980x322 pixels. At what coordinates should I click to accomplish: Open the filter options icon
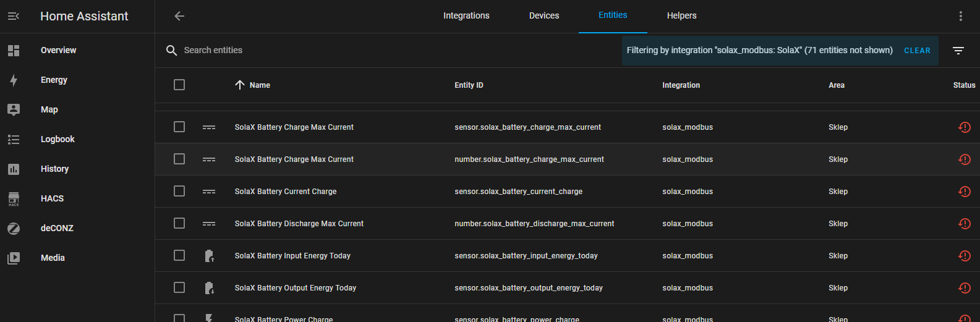(x=958, y=51)
